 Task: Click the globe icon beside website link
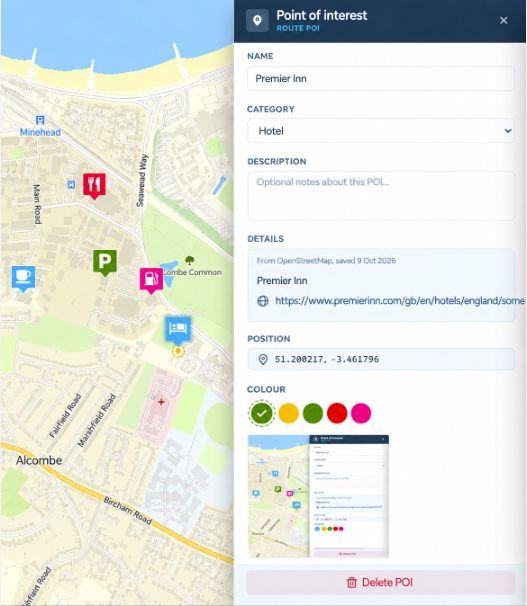click(x=263, y=301)
